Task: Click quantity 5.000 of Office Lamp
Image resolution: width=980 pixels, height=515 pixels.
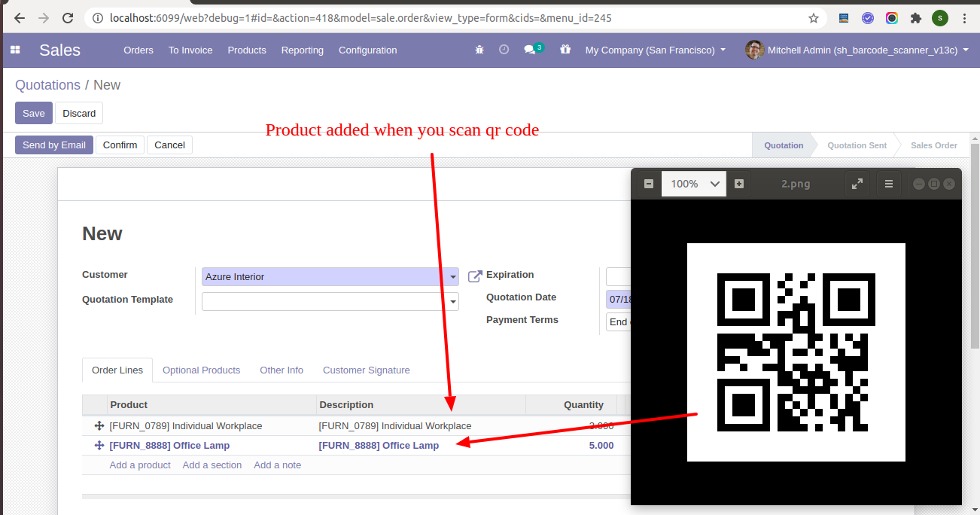Action: tap(601, 445)
